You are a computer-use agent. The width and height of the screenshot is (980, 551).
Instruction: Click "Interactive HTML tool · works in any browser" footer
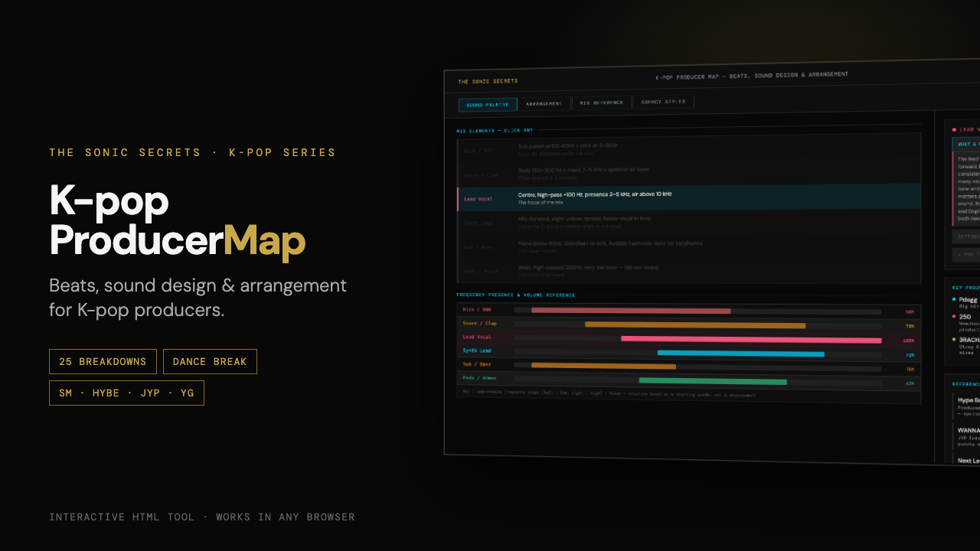click(202, 517)
